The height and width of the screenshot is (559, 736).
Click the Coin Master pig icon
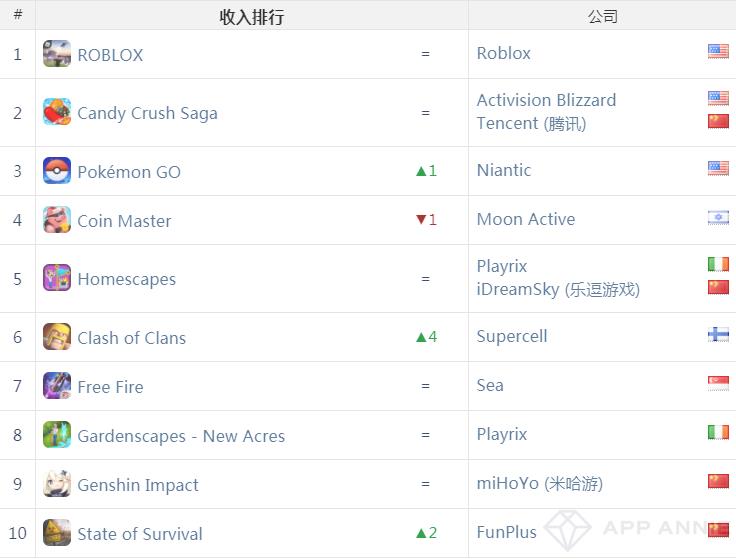click(x=57, y=220)
